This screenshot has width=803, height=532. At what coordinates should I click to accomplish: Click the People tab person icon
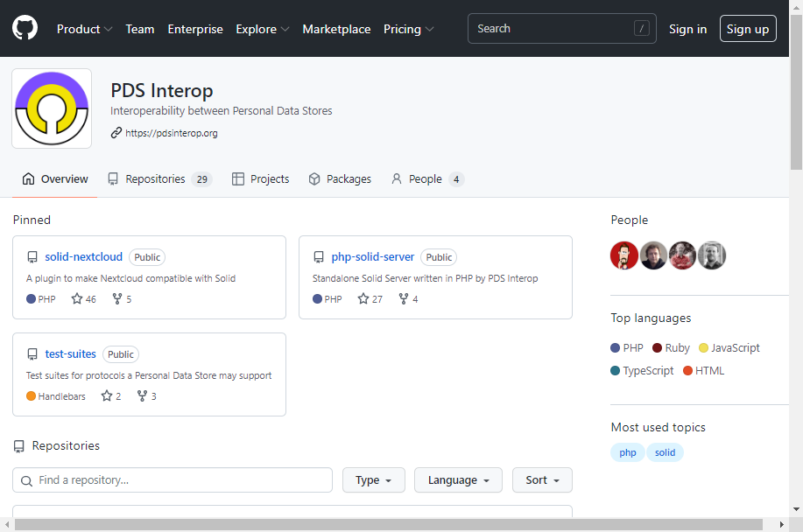pos(397,179)
